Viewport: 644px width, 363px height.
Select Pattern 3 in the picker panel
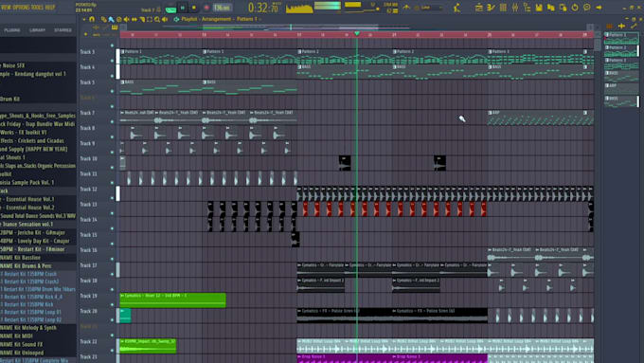pos(621,64)
